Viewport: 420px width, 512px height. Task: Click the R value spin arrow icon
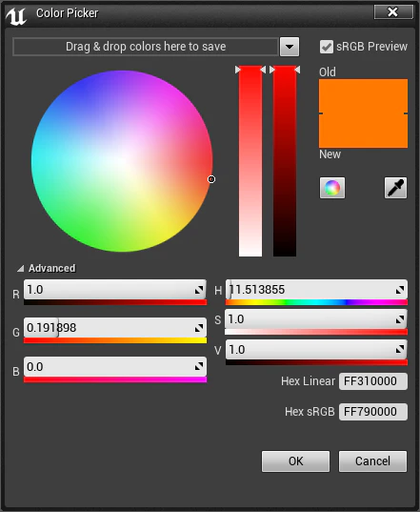coord(199,290)
